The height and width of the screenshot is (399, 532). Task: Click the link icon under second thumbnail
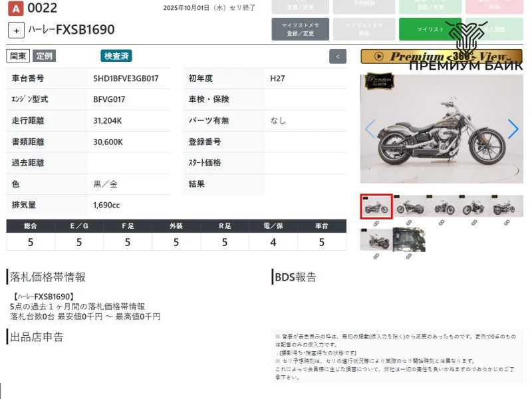tap(410, 223)
